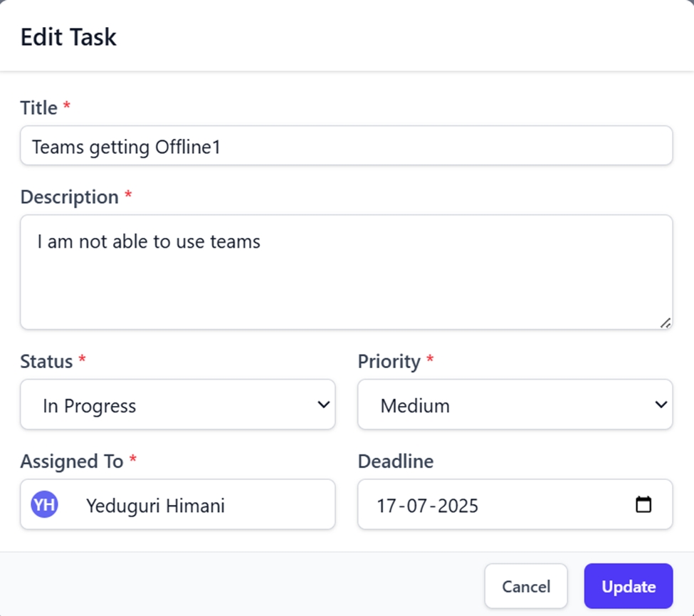This screenshot has height=616, width=694.
Task: Select the day segment of the Deadline
Action: (x=385, y=506)
